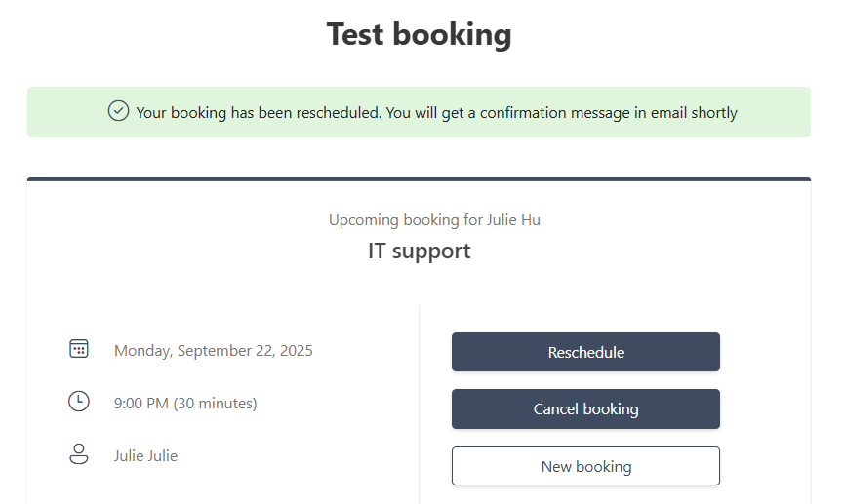Click the calendar icon beside the date
This screenshot has width=843, height=504.
click(x=79, y=349)
